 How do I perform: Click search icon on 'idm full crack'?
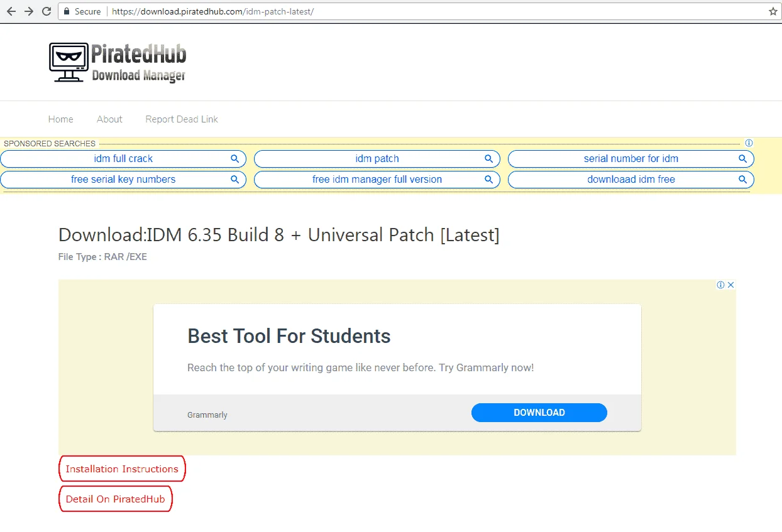pos(234,159)
